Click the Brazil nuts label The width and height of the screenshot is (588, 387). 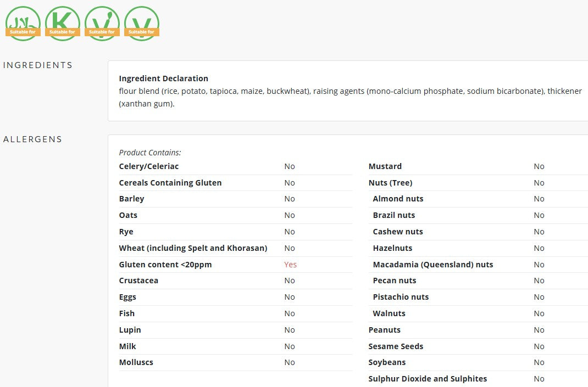tap(394, 215)
